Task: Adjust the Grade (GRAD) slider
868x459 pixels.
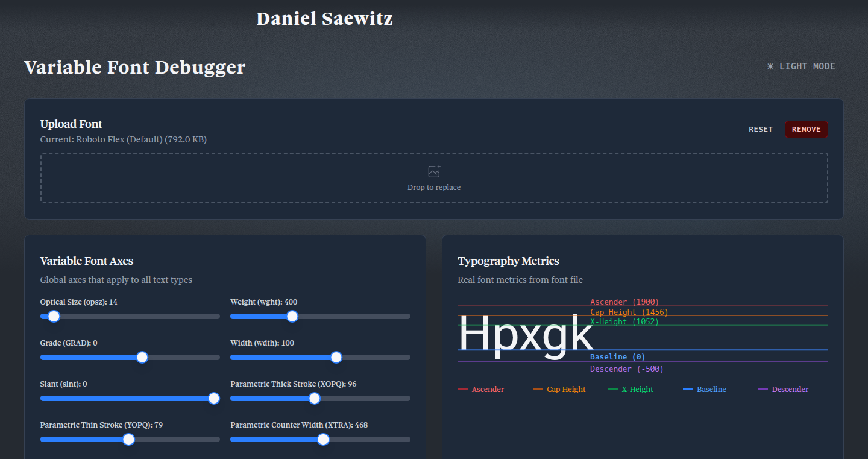Action: [130, 357]
